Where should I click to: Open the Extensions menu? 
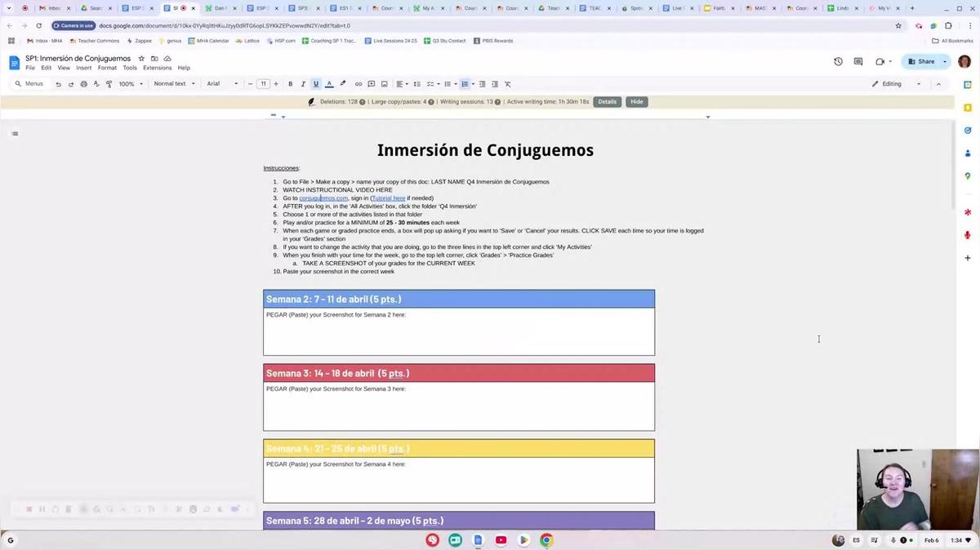tap(158, 68)
